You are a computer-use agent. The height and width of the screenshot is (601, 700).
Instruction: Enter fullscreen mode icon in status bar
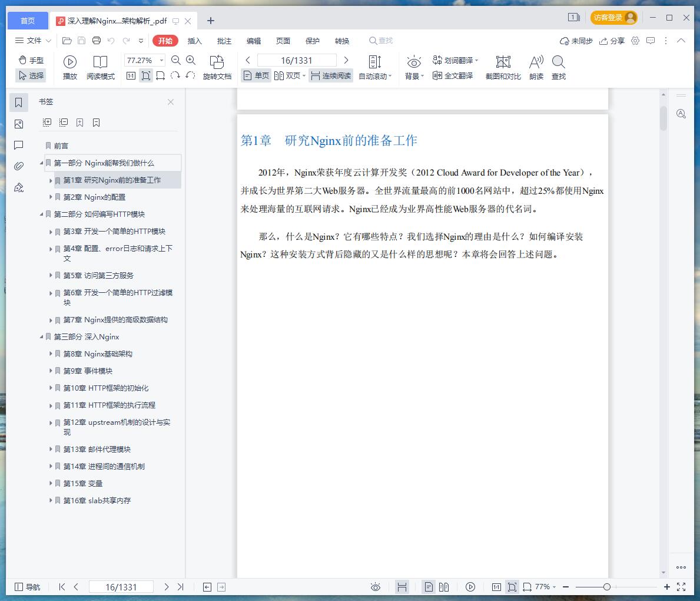(x=681, y=587)
